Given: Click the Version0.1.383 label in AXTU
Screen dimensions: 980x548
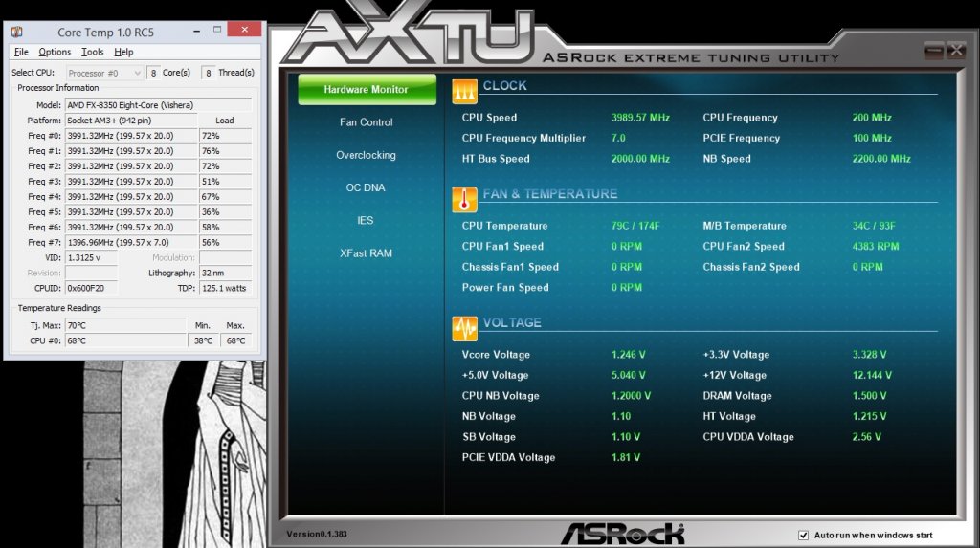Looking at the screenshot, I should (317, 535).
